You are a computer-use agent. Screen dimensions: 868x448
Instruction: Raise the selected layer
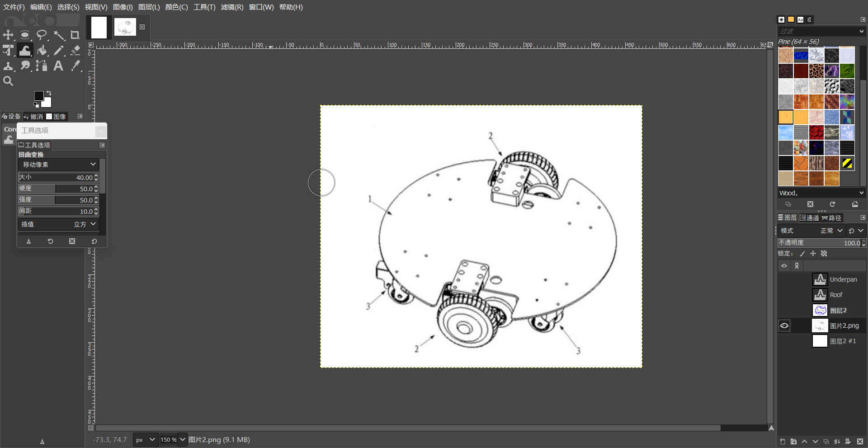804,441
